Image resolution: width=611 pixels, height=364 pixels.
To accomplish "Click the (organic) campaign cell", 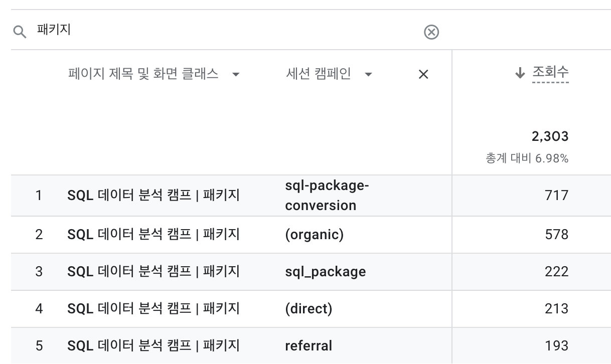I will (x=315, y=235).
